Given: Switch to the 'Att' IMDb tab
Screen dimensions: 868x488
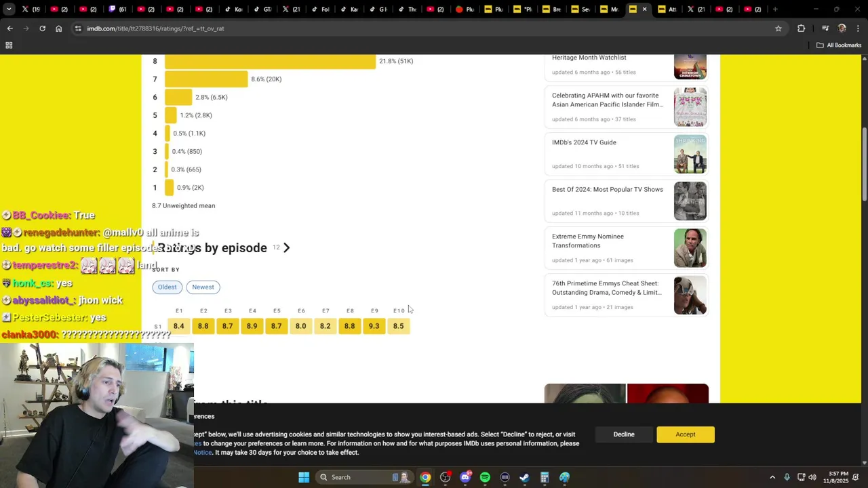Looking at the screenshot, I should (x=667, y=9).
